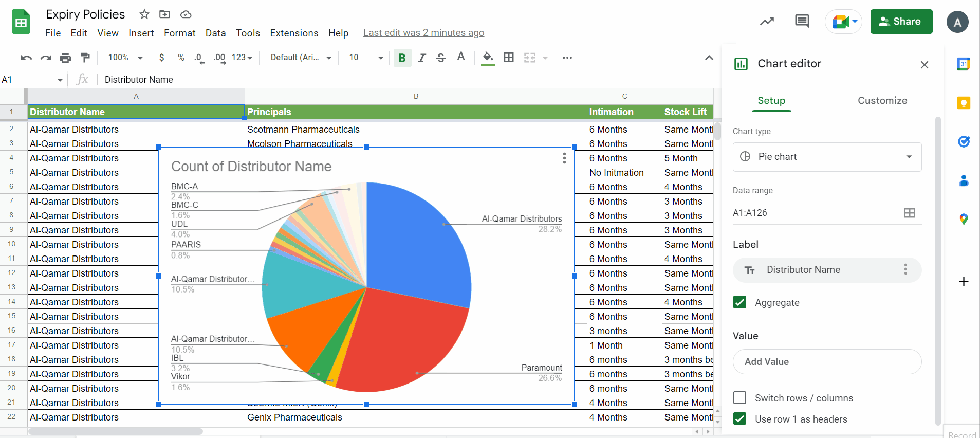
Task: Open the Extensions menu
Action: (294, 33)
